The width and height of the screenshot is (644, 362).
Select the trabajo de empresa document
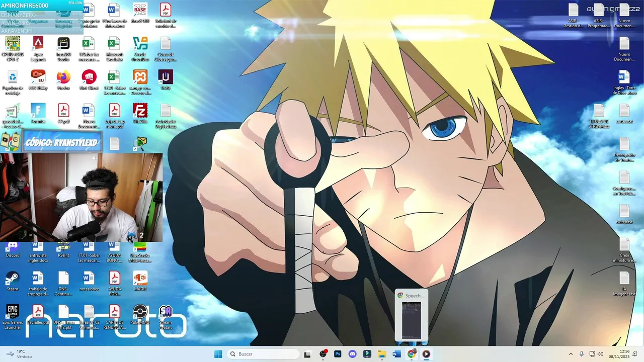(x=38, y=284)
